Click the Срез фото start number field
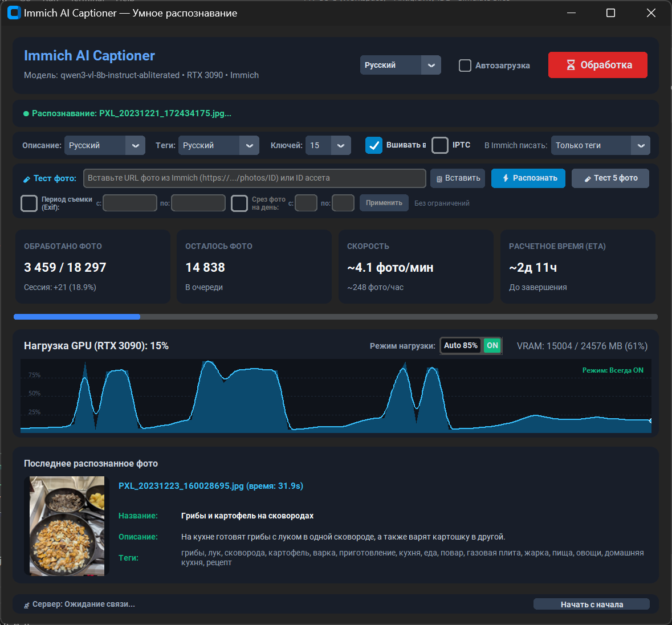The image size is (672, 625). coord(306,203)
